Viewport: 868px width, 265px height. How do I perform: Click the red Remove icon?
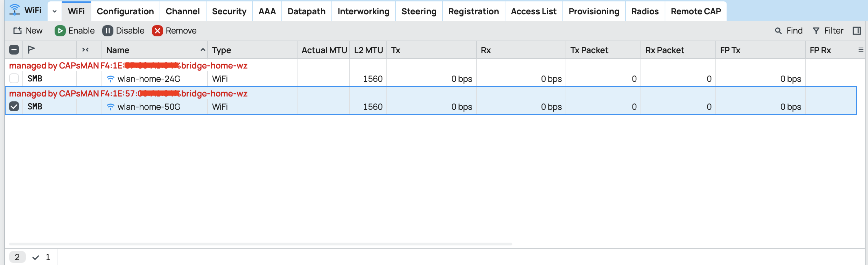point(157,31)
